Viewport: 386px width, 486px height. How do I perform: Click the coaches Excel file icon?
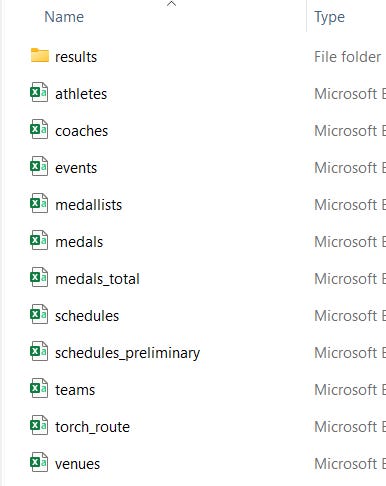click(39, 129)
